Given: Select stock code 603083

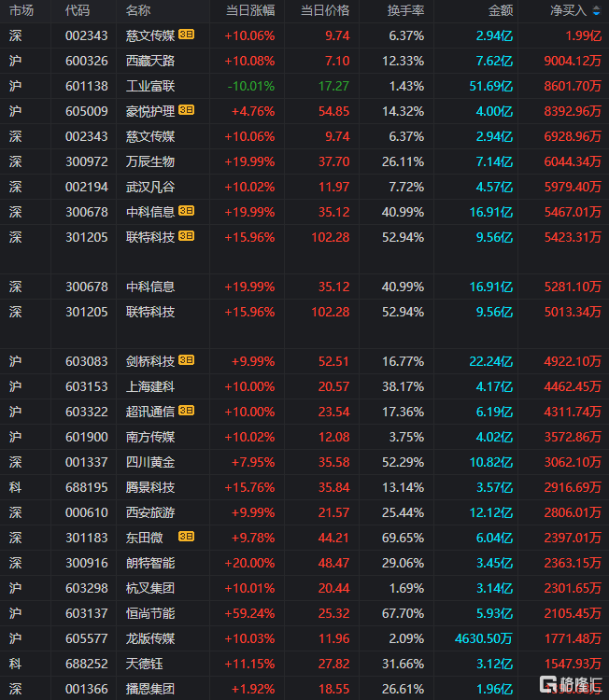Looking at the screenshot, I should [x=87, y=361].
